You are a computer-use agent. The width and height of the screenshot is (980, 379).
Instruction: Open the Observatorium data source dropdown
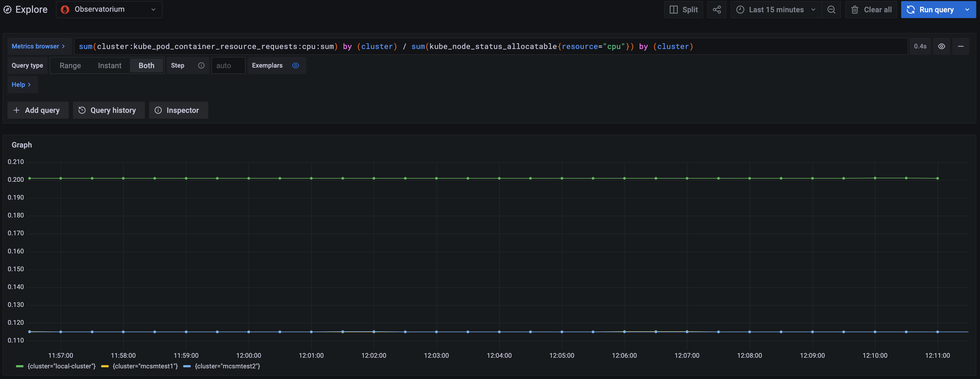pos(109,9)
